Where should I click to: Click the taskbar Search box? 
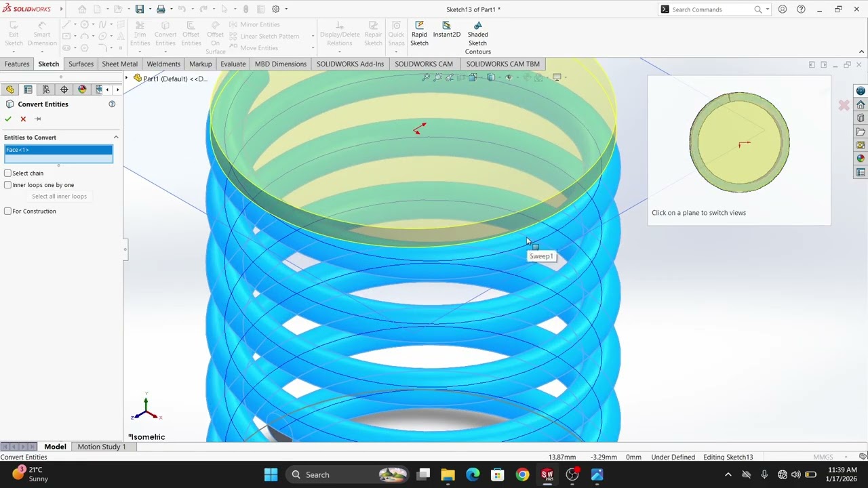349,474
